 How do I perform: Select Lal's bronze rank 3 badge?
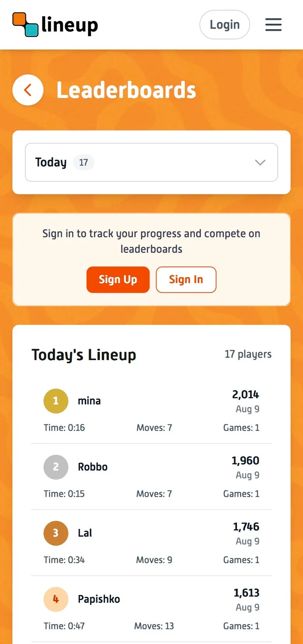(x=56, y=533)
